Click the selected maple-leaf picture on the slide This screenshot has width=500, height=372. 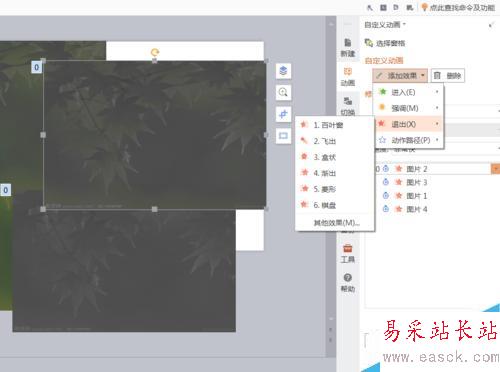pos(155,135)
